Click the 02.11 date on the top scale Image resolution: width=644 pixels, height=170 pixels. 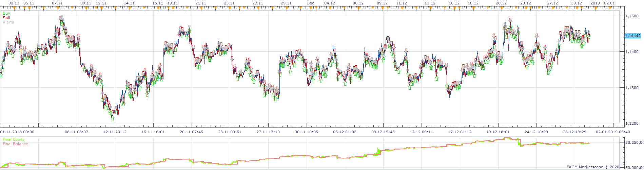point(14,3)
